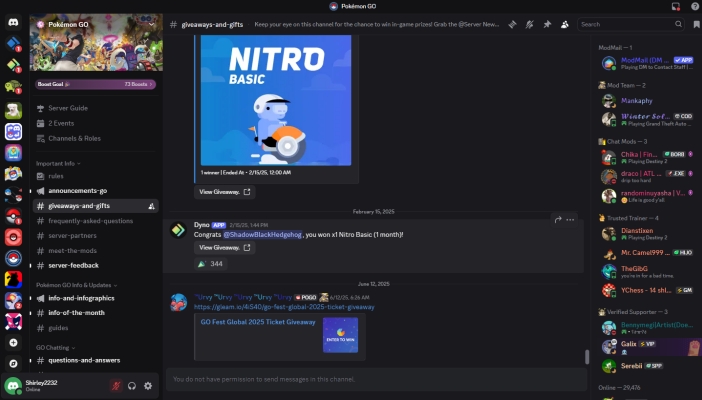Click @ShadowBlackHedgehog mention
Screen dimensions: 702x400
(x=262, y=235)
